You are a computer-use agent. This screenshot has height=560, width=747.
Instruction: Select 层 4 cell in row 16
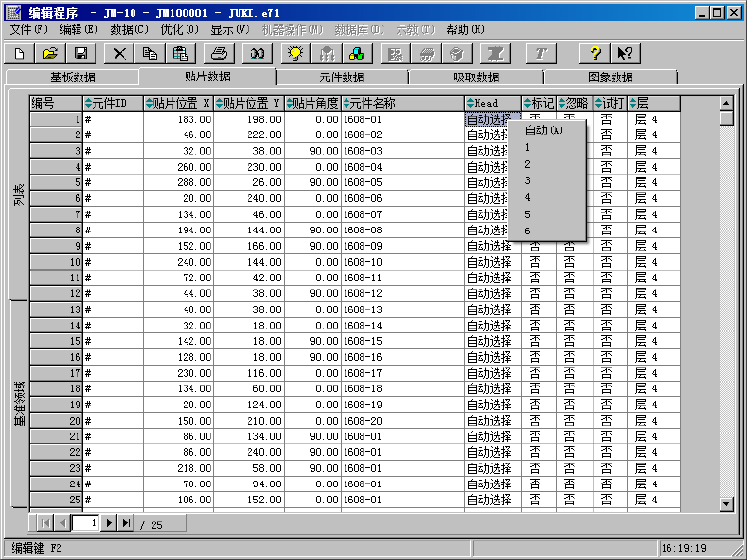coord(654,357)
